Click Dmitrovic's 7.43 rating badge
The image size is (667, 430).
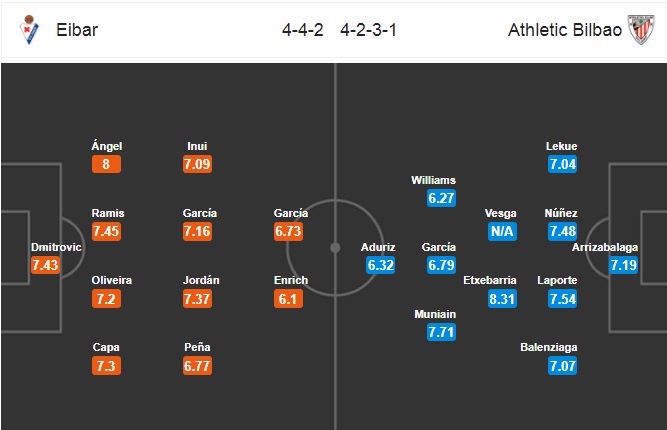click(x=46, y=265)
